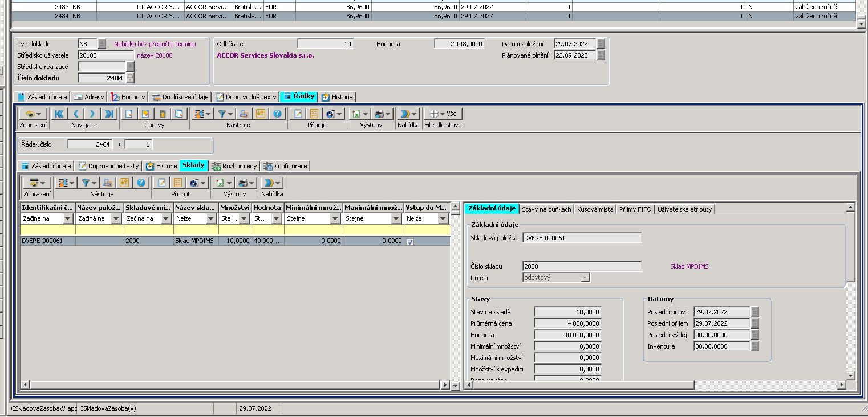Switch to the Rozbor ceny tab

click(x=234, y=166)
